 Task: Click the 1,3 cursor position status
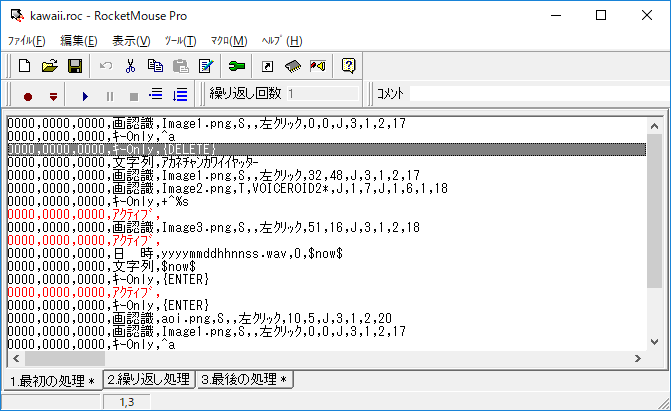[127, 402]
